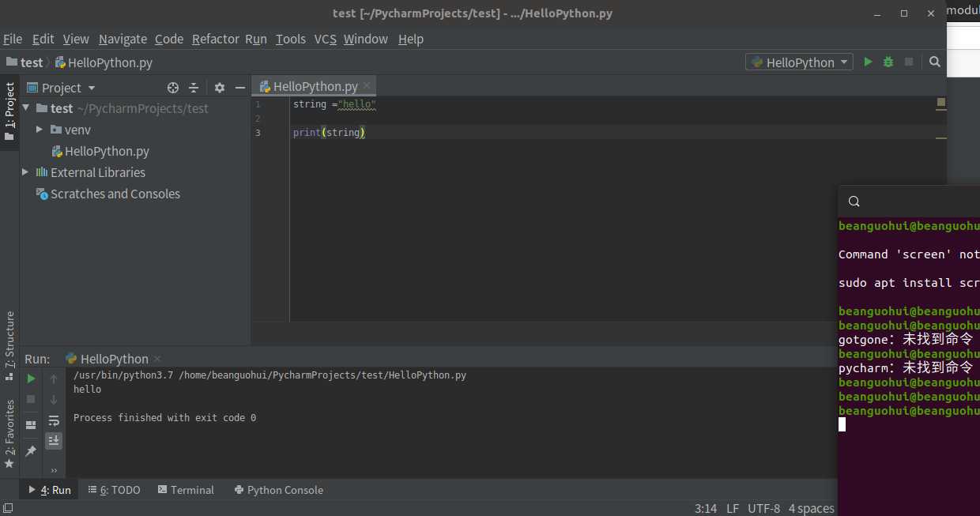Screen dimensions: 980x516
Task: Click script path line in Run output
Action: pos(269,375)
